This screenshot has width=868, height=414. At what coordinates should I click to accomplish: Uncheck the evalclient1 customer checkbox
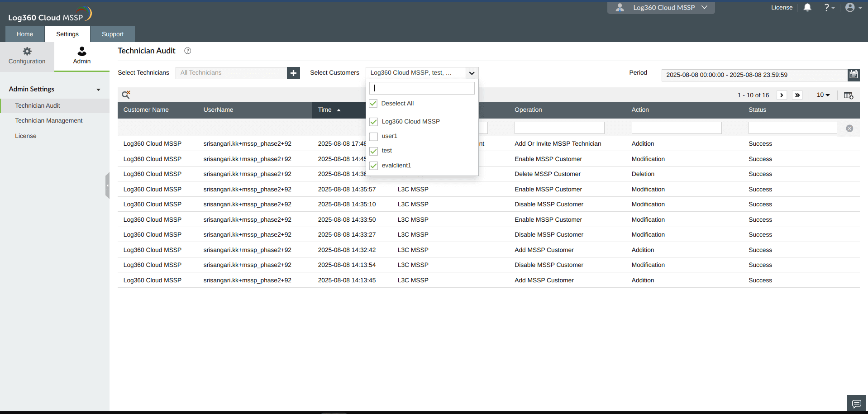374,166
